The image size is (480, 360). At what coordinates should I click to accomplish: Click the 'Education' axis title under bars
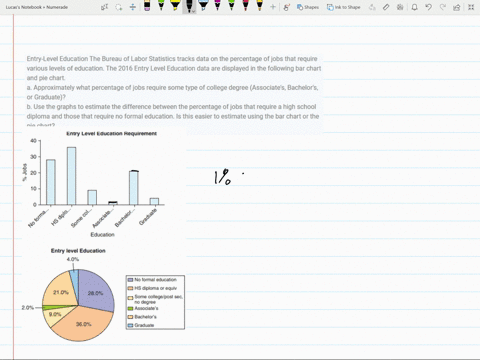(x=102, y=235)
